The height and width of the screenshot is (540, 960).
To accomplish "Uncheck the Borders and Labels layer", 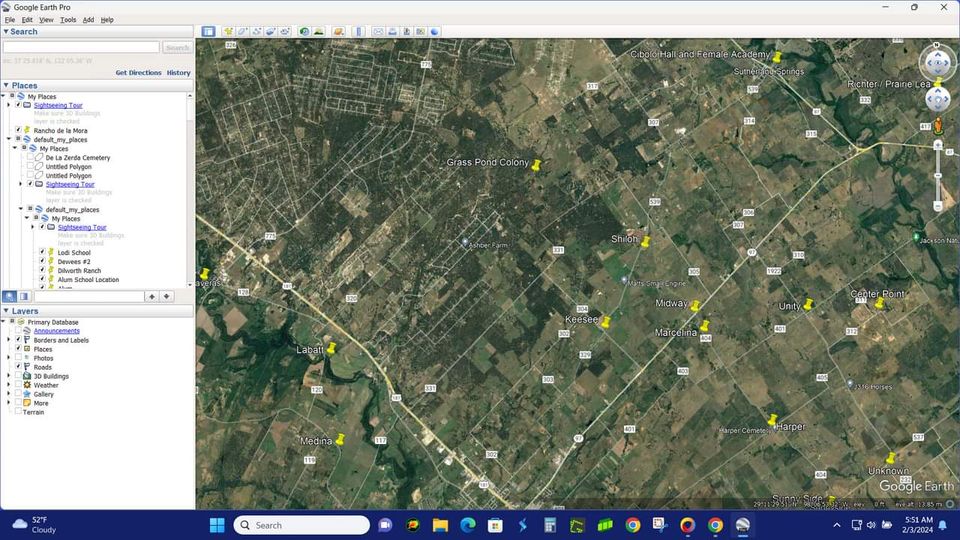I will 18,339.
